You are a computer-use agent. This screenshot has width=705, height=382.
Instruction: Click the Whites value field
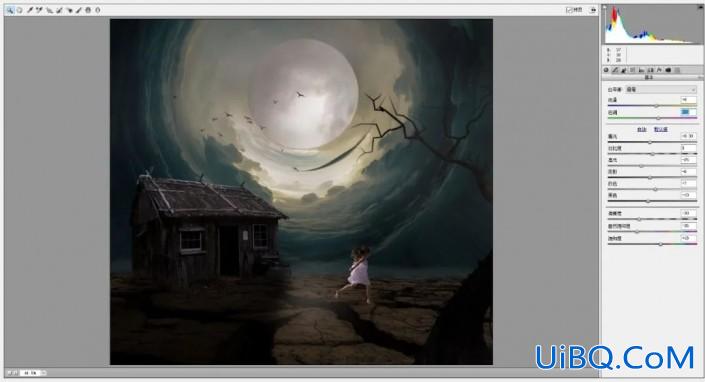(688, 183)
